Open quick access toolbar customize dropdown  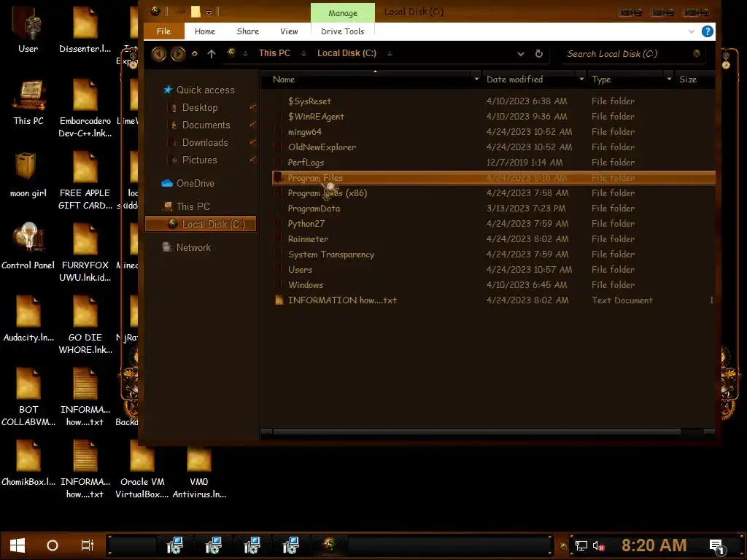click(209, 12)
